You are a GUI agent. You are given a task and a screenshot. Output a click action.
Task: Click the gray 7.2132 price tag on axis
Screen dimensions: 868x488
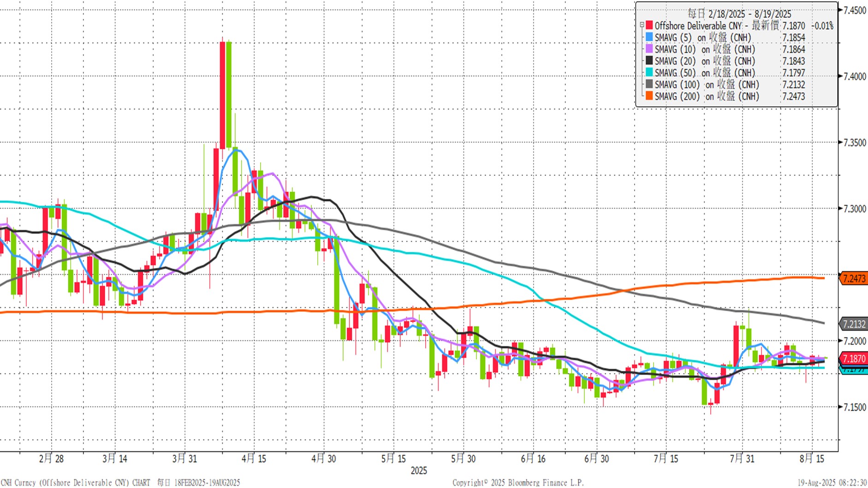tap(853, 324)
